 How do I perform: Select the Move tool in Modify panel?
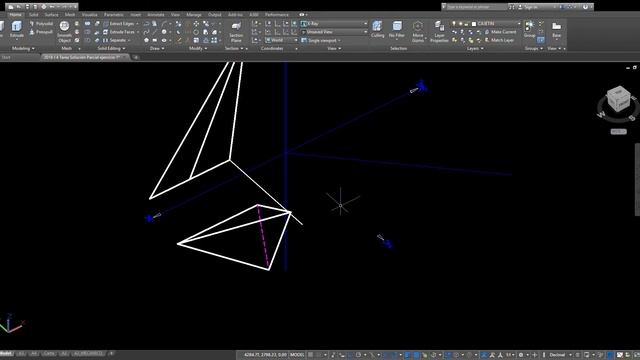tap(196, 24)
